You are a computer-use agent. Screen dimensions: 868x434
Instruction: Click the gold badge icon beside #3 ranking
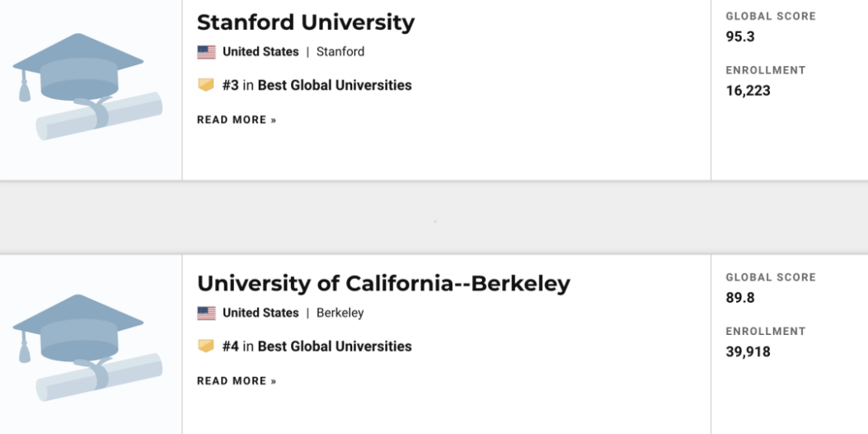206,85
